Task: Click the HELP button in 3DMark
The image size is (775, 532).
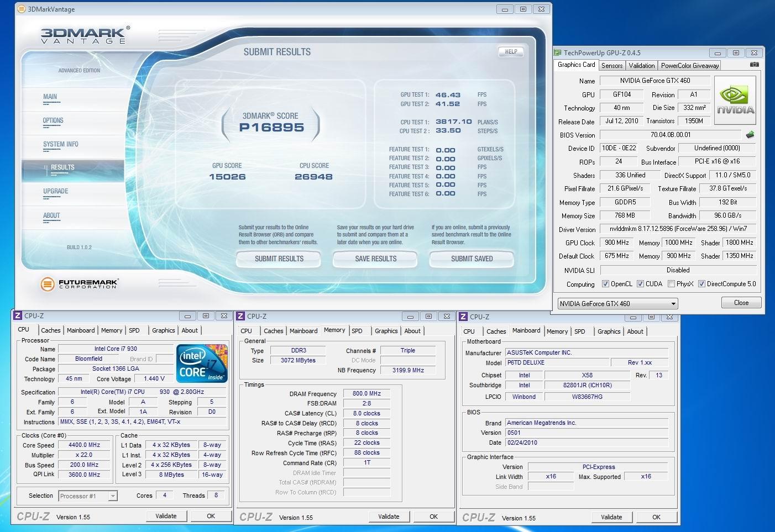Action: [511, 52]
